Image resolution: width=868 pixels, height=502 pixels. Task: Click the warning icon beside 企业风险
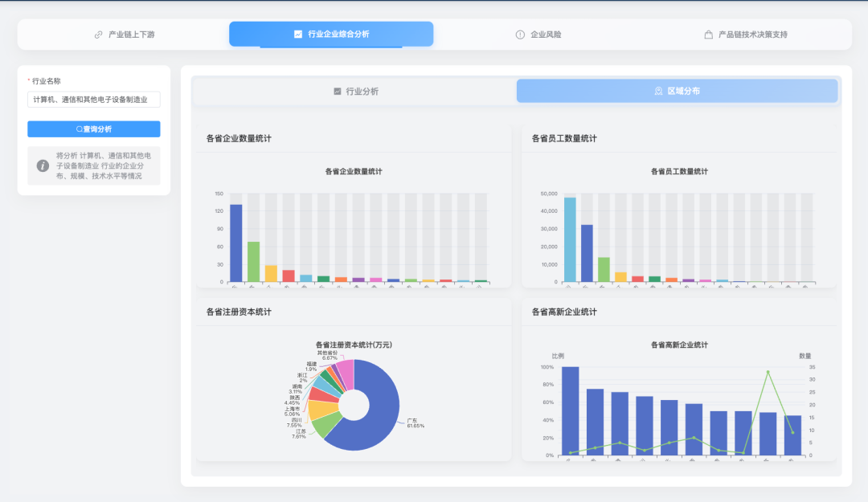click(x=520, y=35)
